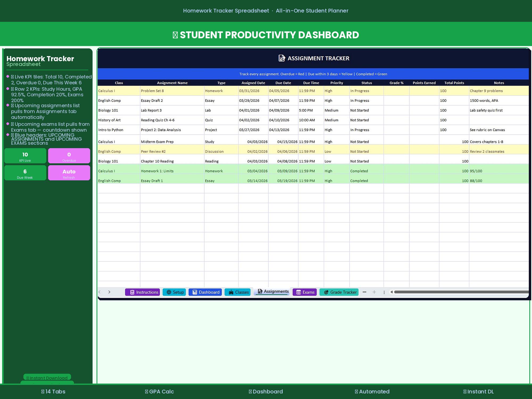Image resolution: width=532 pixels, height=399 pixels.
Task: Select Project 2: Data Analysis cell
Action: pyautogui.click(x=172, y=130)
